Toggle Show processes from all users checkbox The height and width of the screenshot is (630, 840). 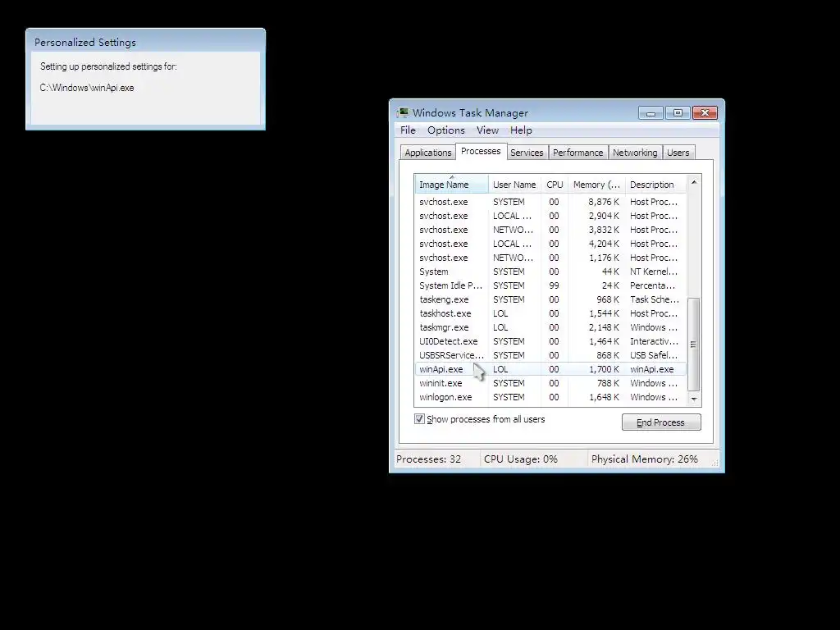point(419,419)
